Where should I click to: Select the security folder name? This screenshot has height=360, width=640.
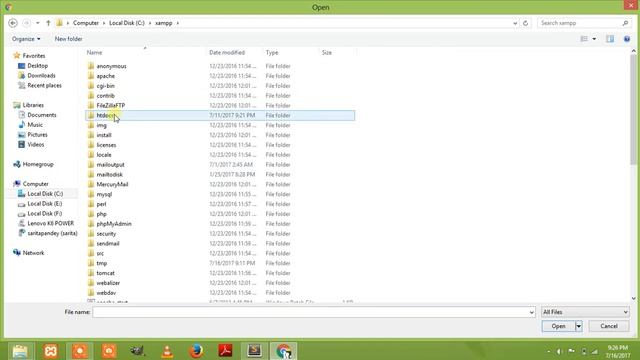click(106, 233)
